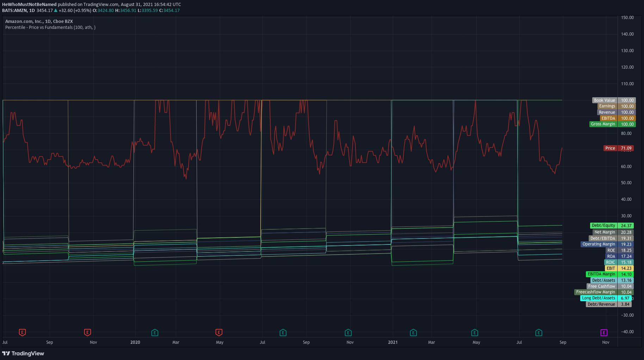The height and width of the screenshot is (360, 644).
Task: Click the green Gross Margin label
Action: tap(603, 124)
